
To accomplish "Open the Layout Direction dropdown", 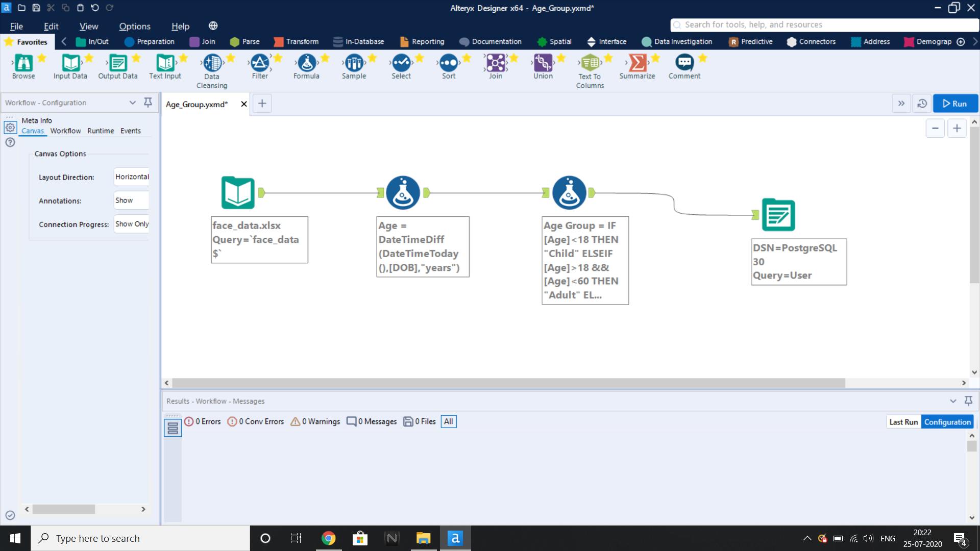I will (131, 176).
